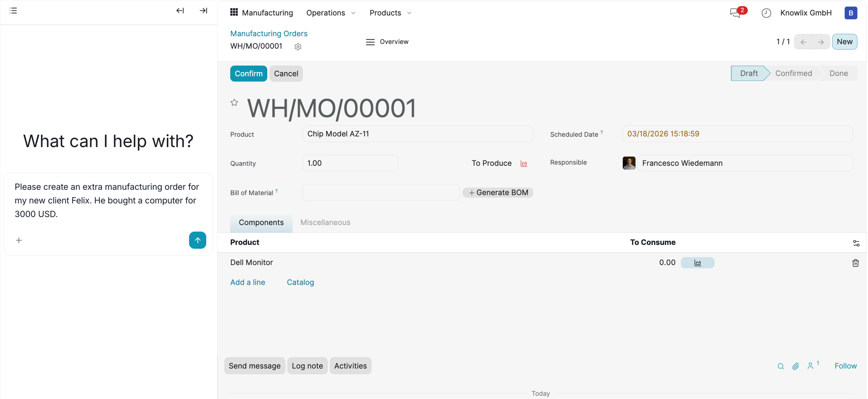Click the clock activities icon
The height and width of the screenshot is (399, 868).
point(766,13)
